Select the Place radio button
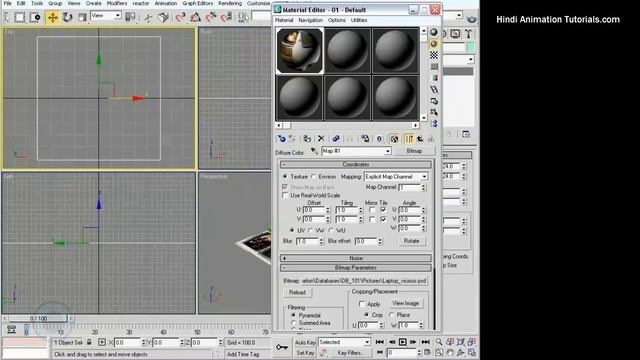The height and width of the screenshot is (360, 640). [x=391, y=315]
